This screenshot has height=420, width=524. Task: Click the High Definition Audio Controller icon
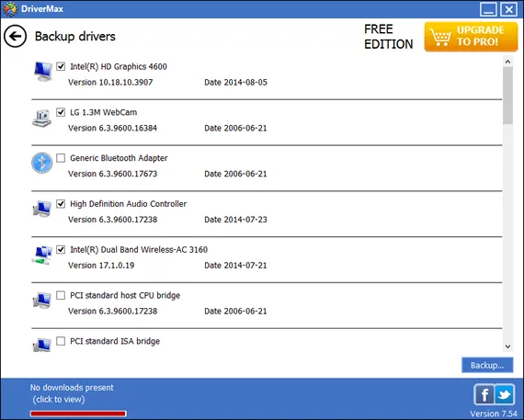point(42,209)
